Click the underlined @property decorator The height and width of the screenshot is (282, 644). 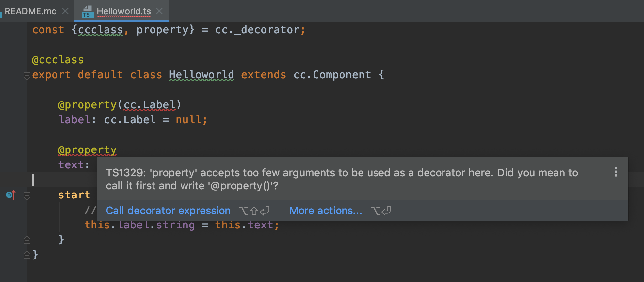pyautogui.click(x=87, y=150)
